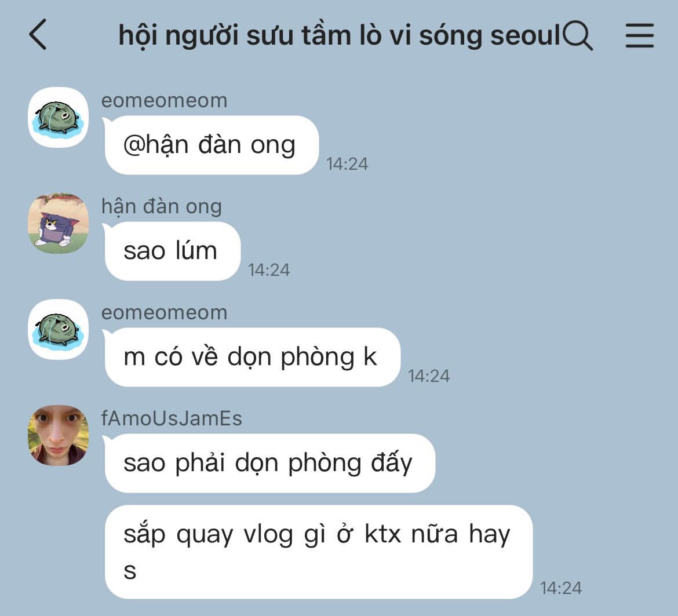Tap hận đàn ong's Tom cat avatar

click(59, 223)
